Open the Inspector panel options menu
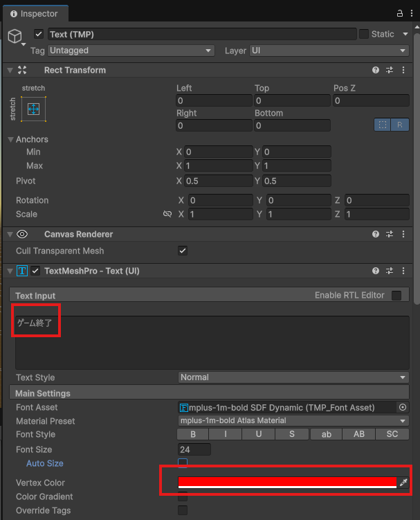This screenshot has width=420, height=520. (412, 13)
